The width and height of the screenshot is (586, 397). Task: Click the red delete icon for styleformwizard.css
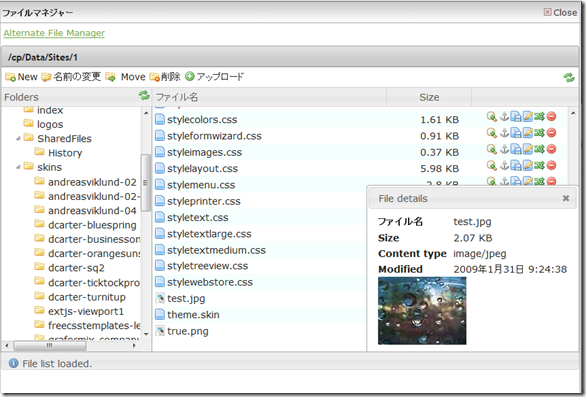[x=551, y=133]
